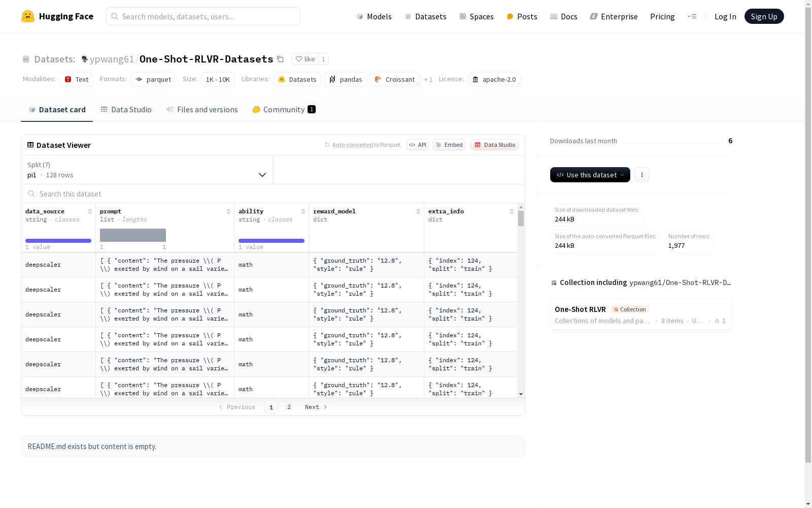Sort by the extra_info column arrows
Viewport: 812px width, 508px height.
tap(512, 211)
